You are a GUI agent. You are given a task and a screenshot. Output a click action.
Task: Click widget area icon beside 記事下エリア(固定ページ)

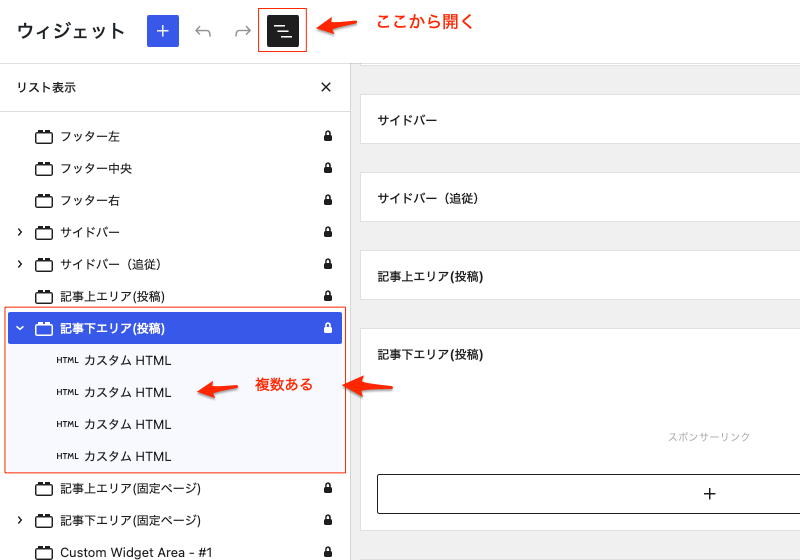[44, 521]
